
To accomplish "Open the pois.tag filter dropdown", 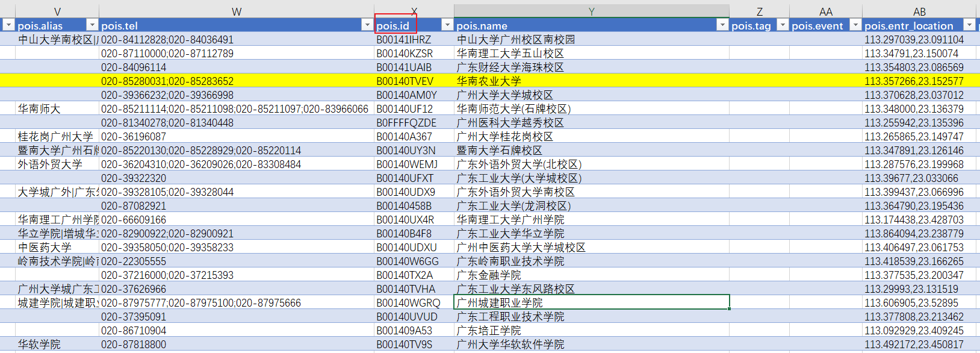I will point(783,25).
